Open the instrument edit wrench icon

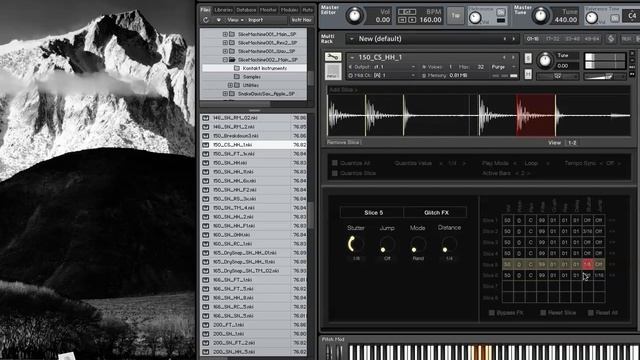[x=333, y=57]
